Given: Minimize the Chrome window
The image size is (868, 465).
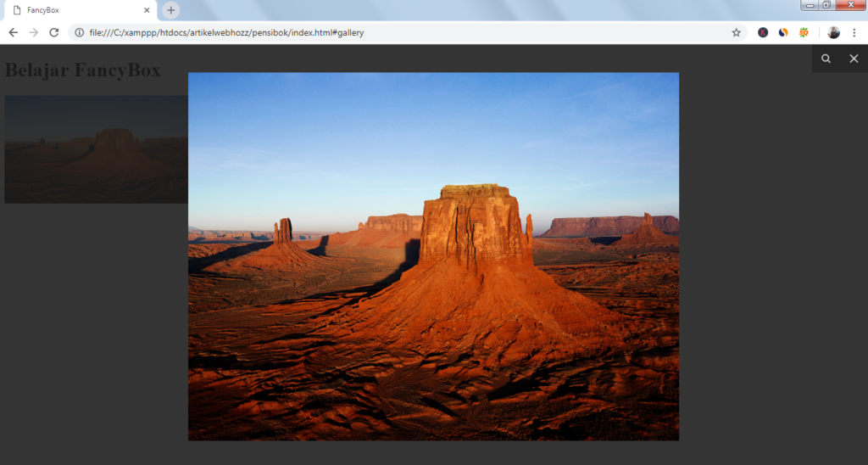Looking at the screenshot, I should [x=810, y=5].
